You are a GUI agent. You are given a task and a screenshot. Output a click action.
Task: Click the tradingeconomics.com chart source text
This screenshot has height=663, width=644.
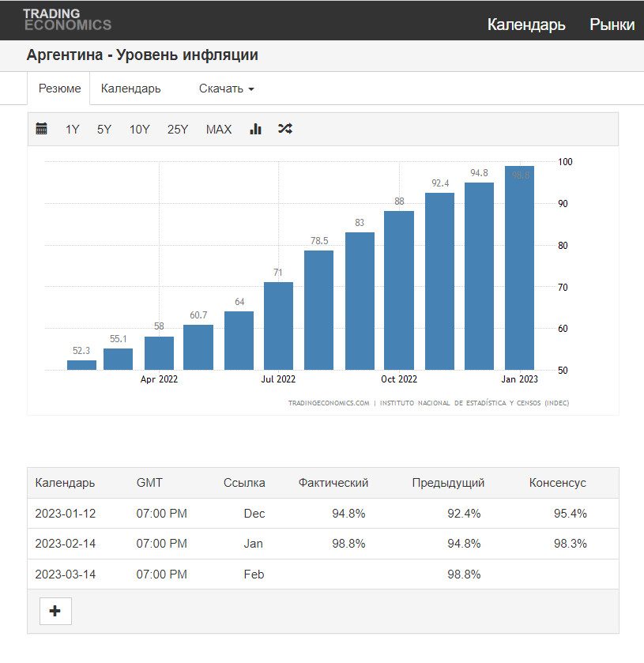[329, 403]
